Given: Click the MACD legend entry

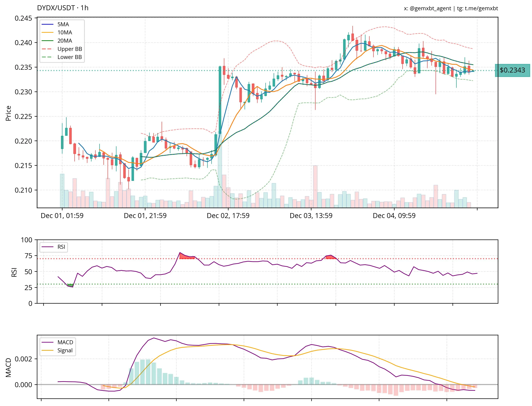Looking at the screenshot, I should click(x=65, y=342).
